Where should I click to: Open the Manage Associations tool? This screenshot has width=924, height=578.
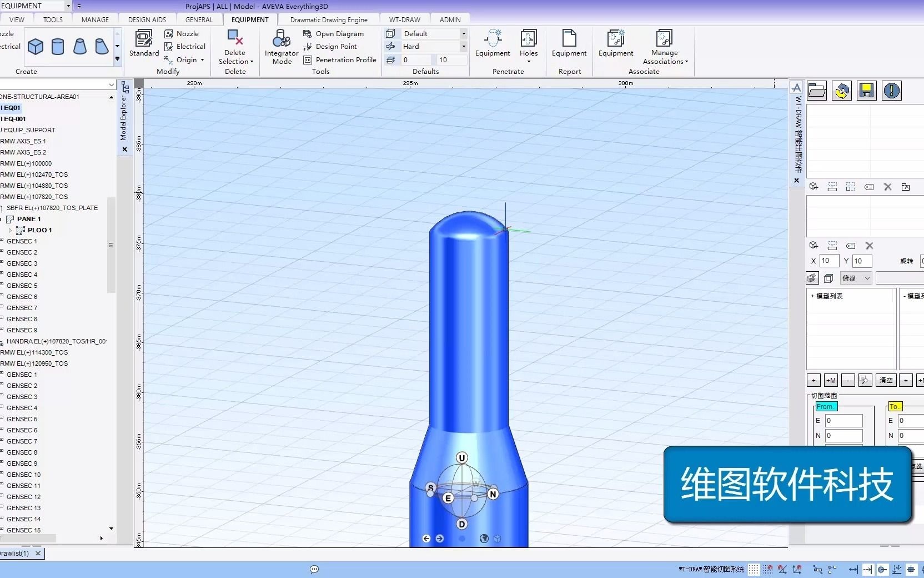point(664,47)
